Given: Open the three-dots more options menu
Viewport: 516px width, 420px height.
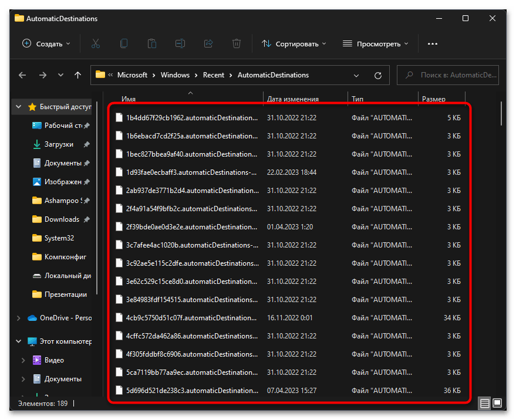Looking at the screenshot, I should click(433, 44).
